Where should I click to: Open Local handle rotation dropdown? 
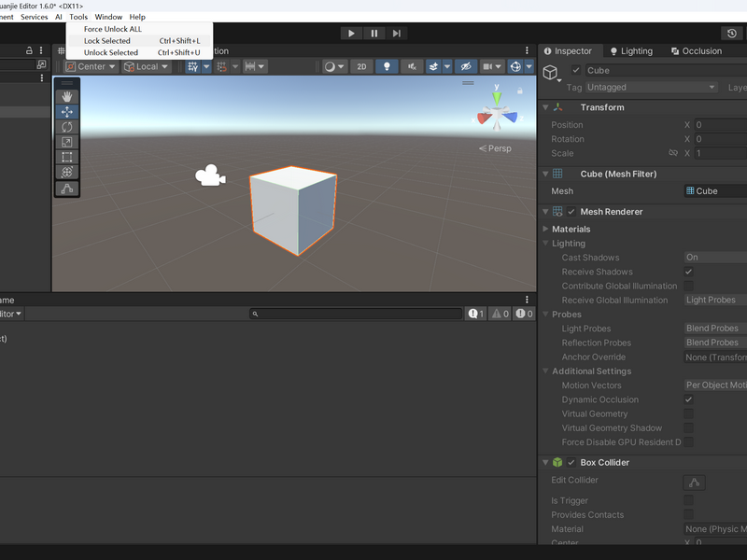click(x=146, y=66)
